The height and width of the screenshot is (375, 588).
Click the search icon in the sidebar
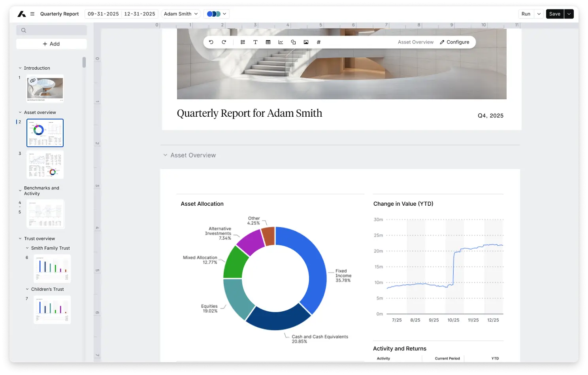[24, 30]
